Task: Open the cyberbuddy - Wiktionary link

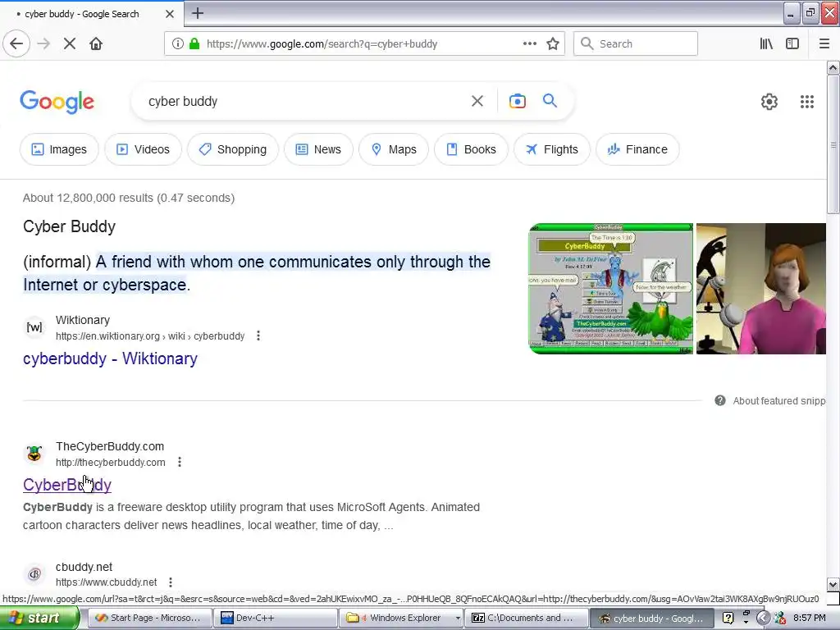Action: point(111,358)
